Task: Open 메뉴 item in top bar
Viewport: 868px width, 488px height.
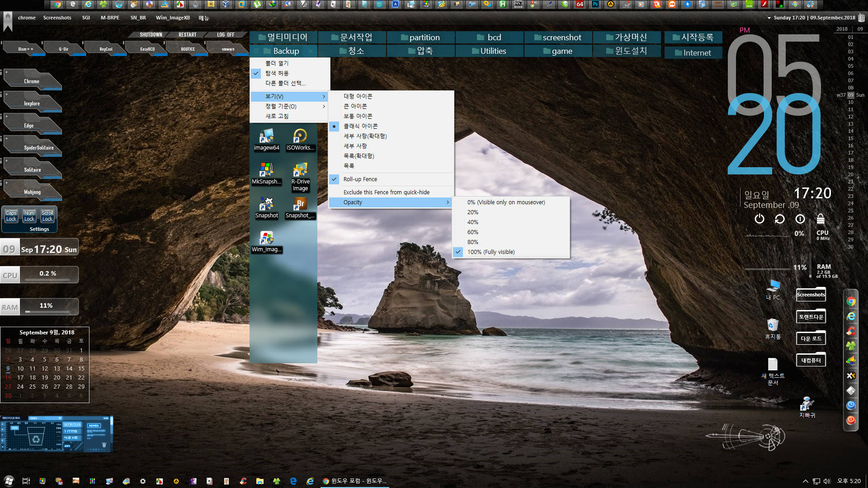Action: pos(204,18)
